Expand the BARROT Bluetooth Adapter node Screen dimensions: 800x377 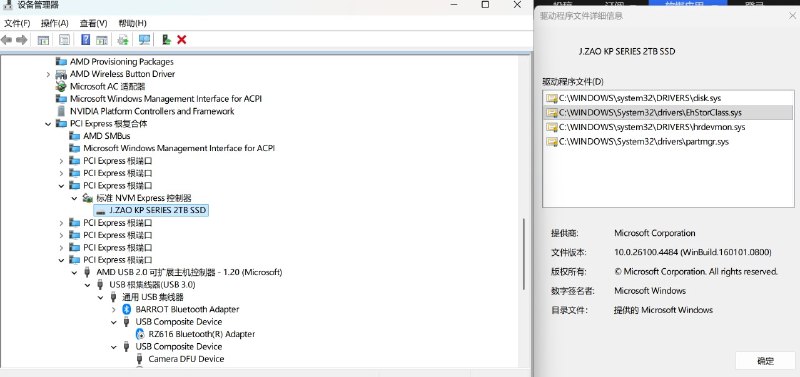114,310
